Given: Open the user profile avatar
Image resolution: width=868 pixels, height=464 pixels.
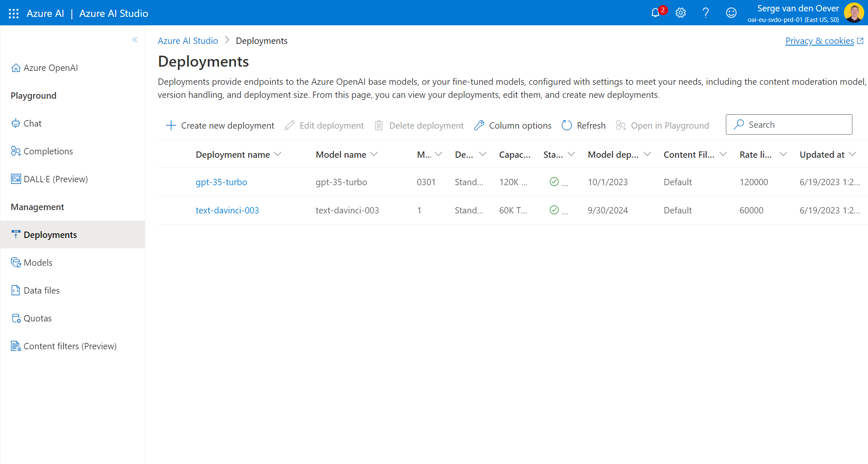Looking at the screenshot, I should 854,13.
